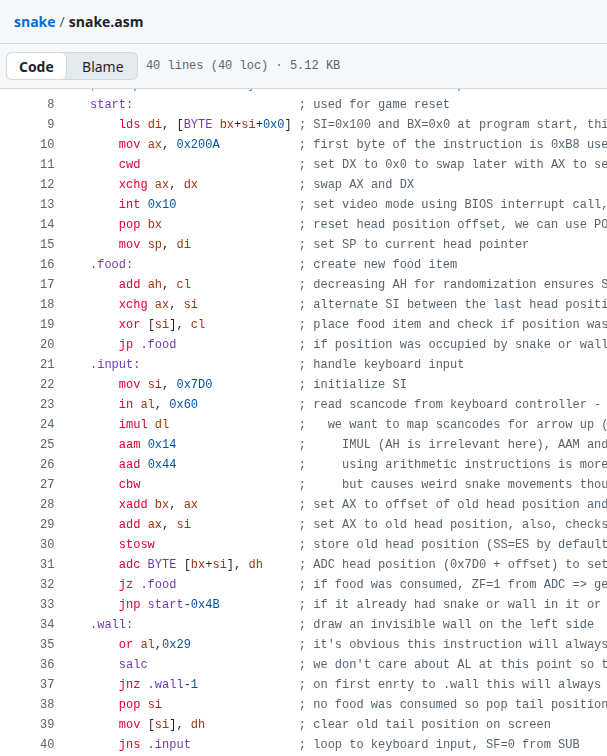Image resolution: width=607 pixels, height=756 pixels.
Task: Click 'in al, 0x60' instruction
Action: (x=158, y=404)
